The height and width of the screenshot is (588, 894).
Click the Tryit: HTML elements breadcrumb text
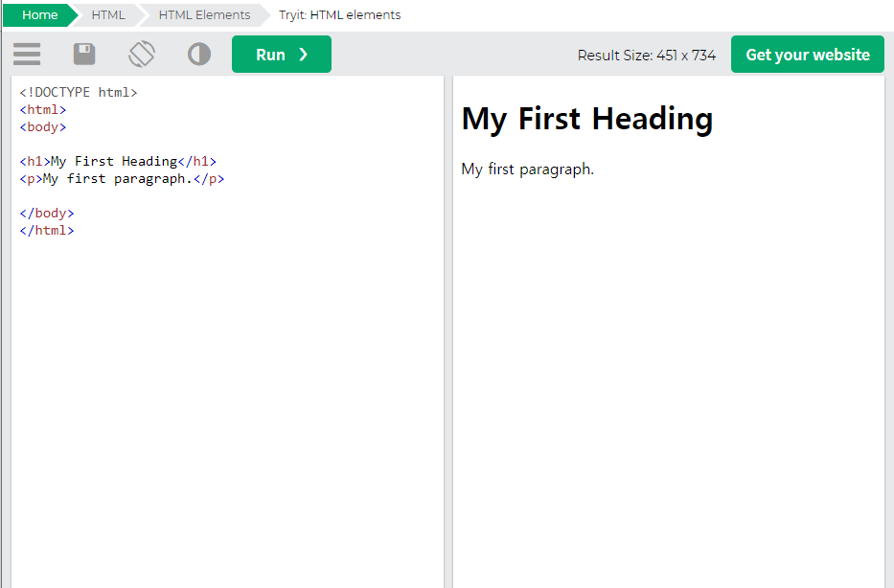(x=340, y=14)
